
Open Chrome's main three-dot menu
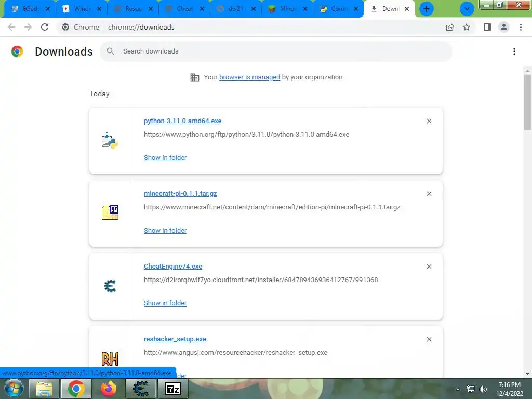coord(521,27)
